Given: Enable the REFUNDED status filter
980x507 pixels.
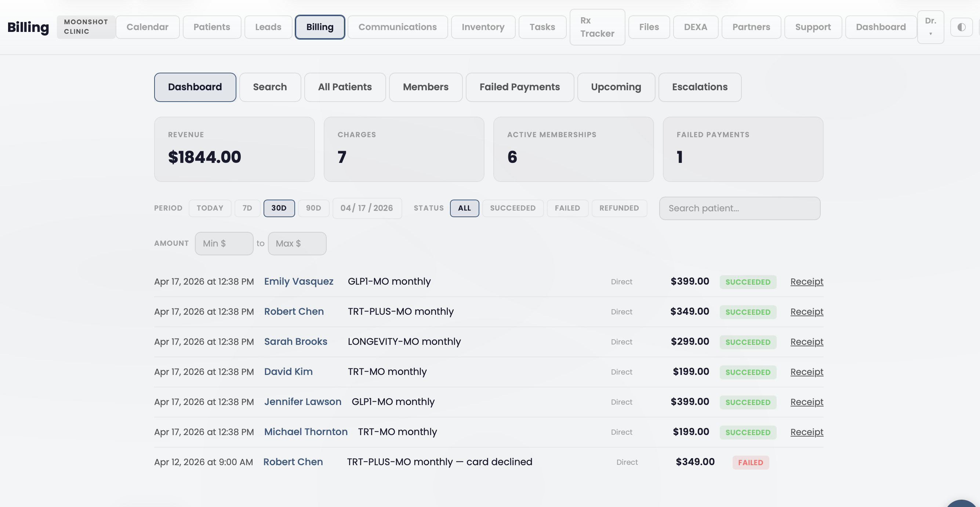Looking at the screenshot, I should coord(619,208).
